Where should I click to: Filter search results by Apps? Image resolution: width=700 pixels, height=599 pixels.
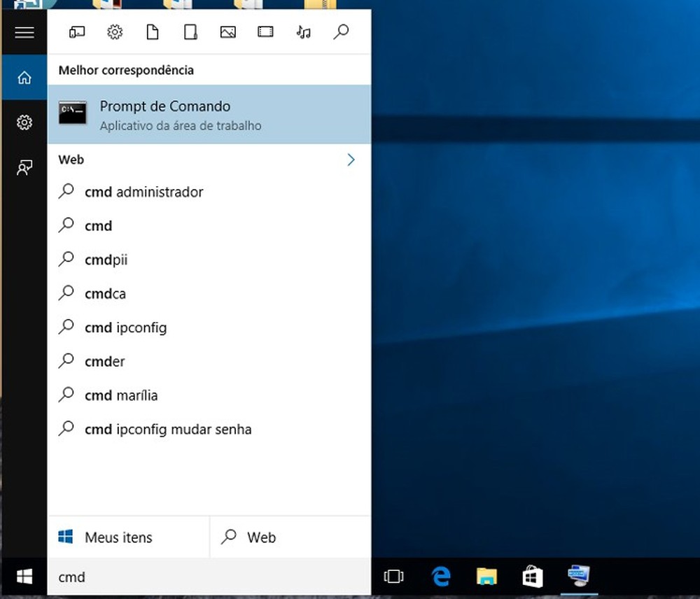coord(77,31)
